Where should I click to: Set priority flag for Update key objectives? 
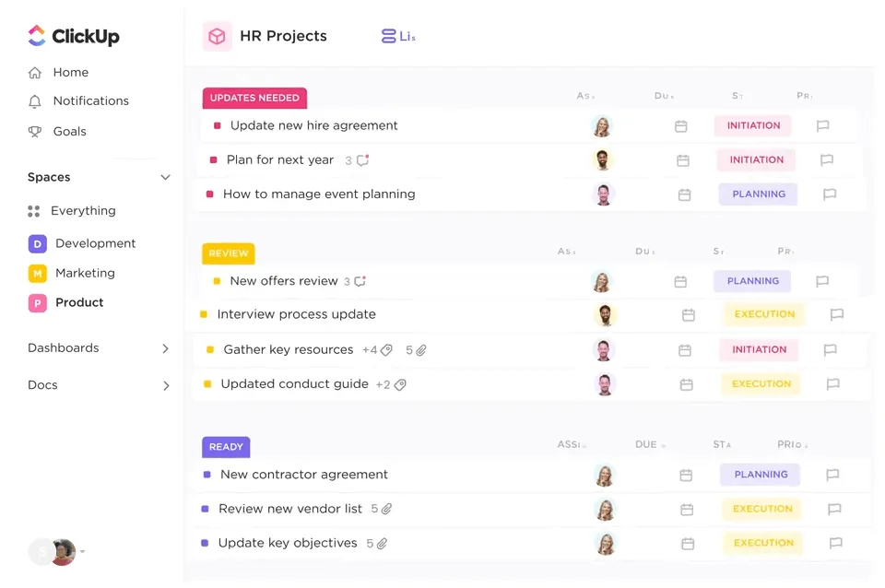tap(836, 543)
